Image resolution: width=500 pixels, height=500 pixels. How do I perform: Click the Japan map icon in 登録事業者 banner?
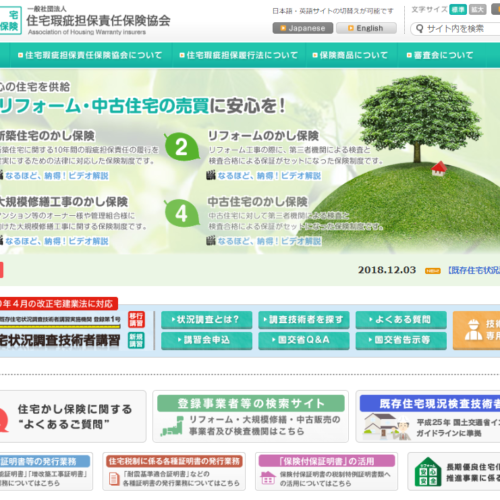172,426
